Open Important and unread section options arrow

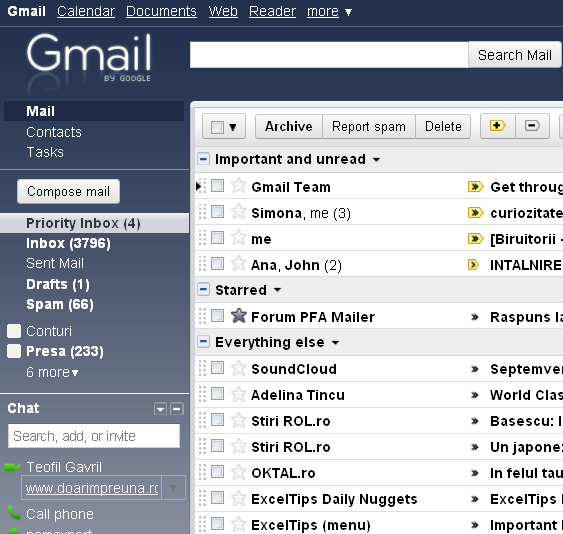click(x=376, y=159)
